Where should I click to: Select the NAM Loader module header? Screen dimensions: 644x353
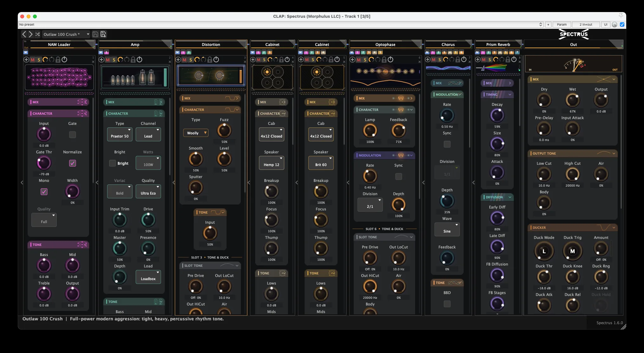point(59,44)
